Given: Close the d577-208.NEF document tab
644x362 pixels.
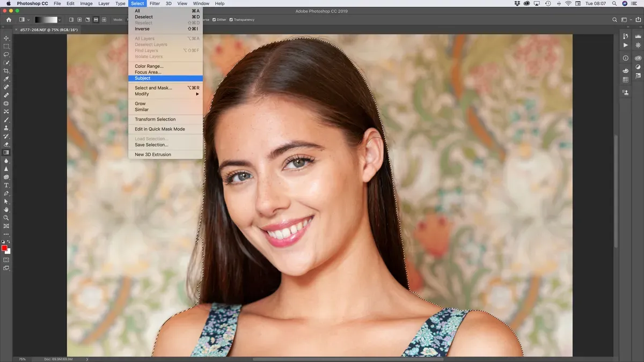Looking at the screenshot, I should [16, 29].
